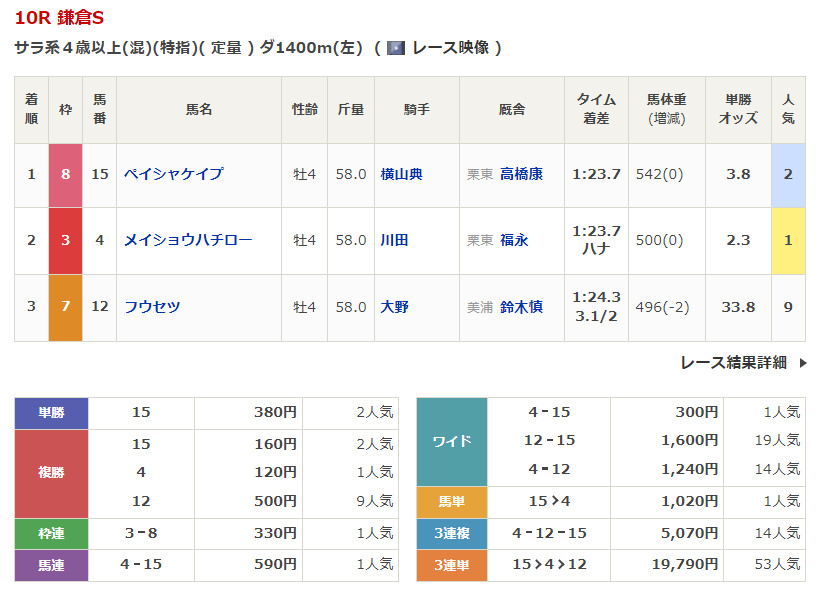View trainer 鈴木慎 details
Image resolution: width=821 pixels, height=590 pixels.
pos(521,307)
